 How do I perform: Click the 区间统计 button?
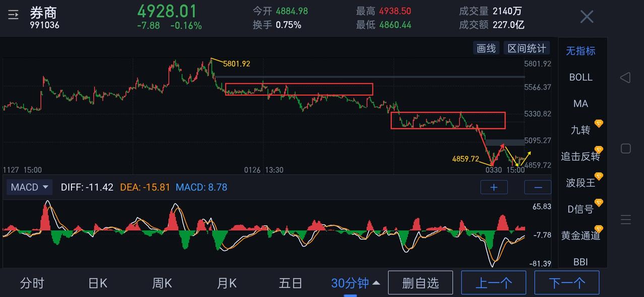[527, 48]
